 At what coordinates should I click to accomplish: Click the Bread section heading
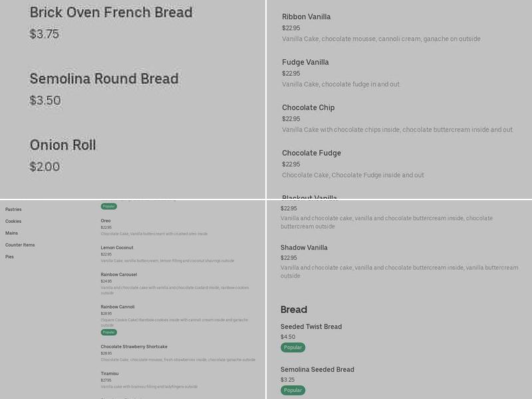coord(293,309)
